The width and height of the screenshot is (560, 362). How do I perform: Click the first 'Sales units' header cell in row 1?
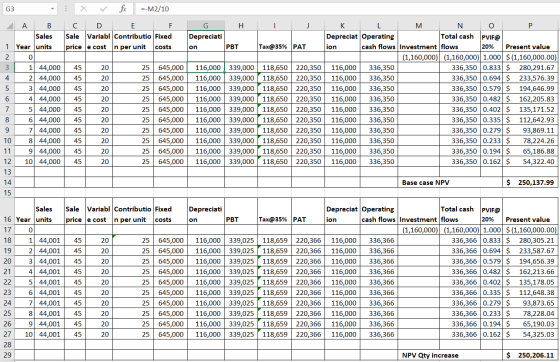49,41
